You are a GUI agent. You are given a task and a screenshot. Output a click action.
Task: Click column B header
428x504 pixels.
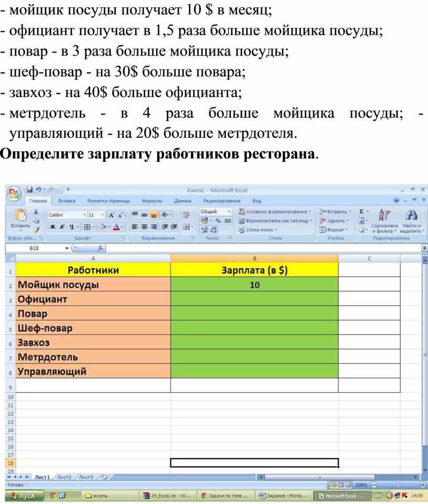(254, 258)
